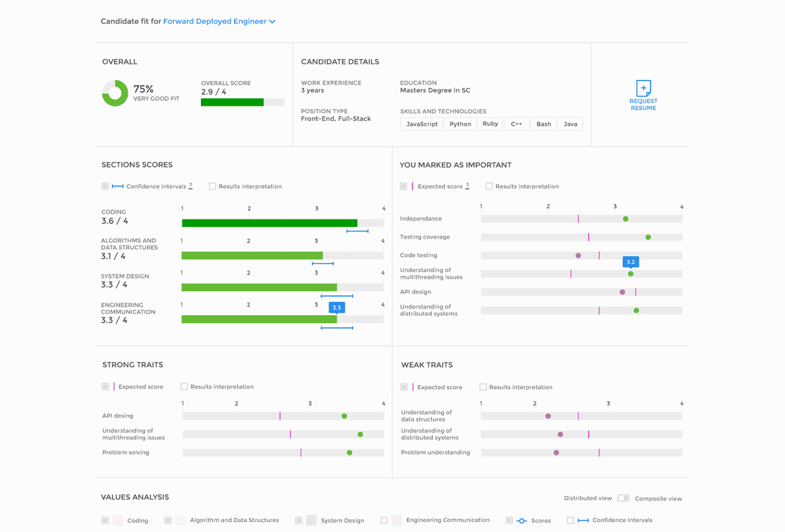Enable Confidence Intervals checkbox in Values Analysis
The width and height of the screenshot is (785, 532).
pos(570,521)
